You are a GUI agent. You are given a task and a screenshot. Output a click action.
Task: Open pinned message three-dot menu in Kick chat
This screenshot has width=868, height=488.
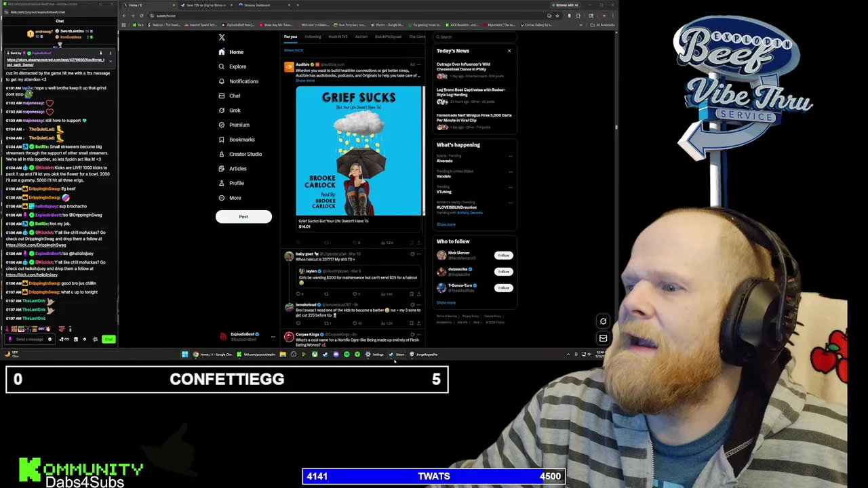point(110,53)
